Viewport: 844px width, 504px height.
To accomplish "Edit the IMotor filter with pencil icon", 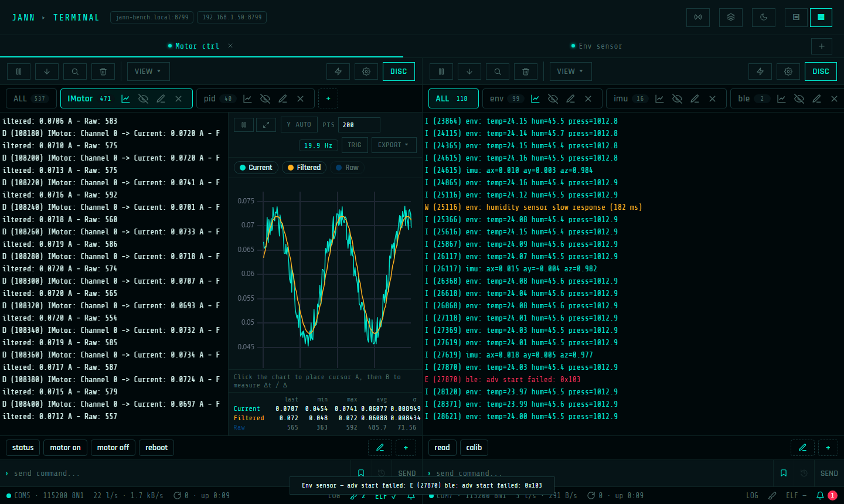I will click(x=161, y=98).
